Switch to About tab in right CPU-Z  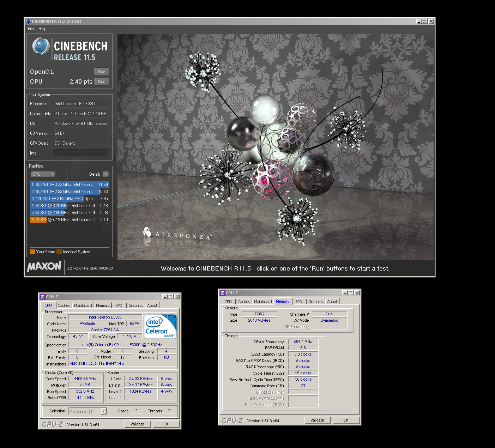(x=332, y=302)
